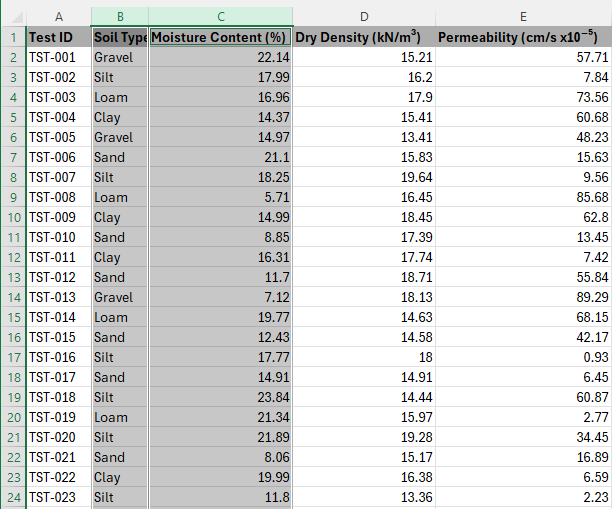Image resolution: width=612 pixels, height=509 pixels.
Task: Click the Moisture Content (%) header cell
Action: tap(221, 37)
